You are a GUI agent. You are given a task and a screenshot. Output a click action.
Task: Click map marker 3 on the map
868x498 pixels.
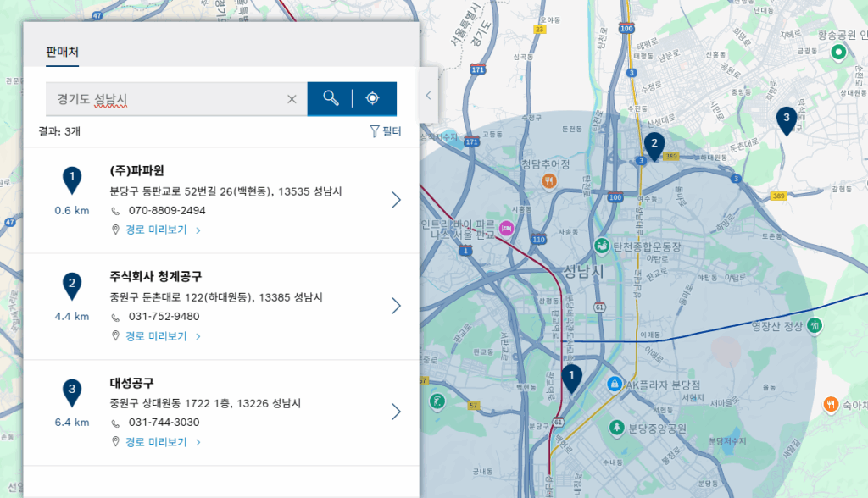click(787, 120)
